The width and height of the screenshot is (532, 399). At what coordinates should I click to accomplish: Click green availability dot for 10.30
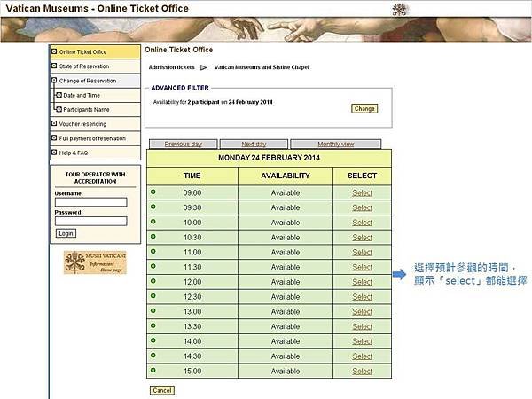point(153,237)
